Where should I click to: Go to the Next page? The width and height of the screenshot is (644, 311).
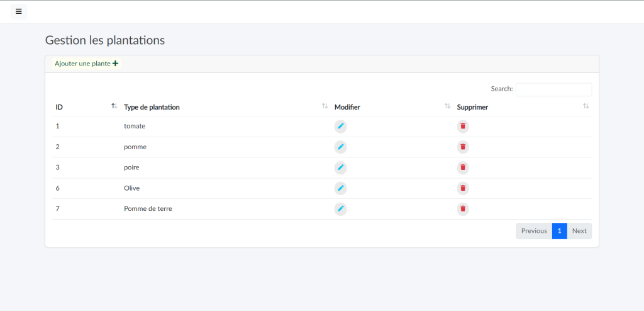point(579,231)
